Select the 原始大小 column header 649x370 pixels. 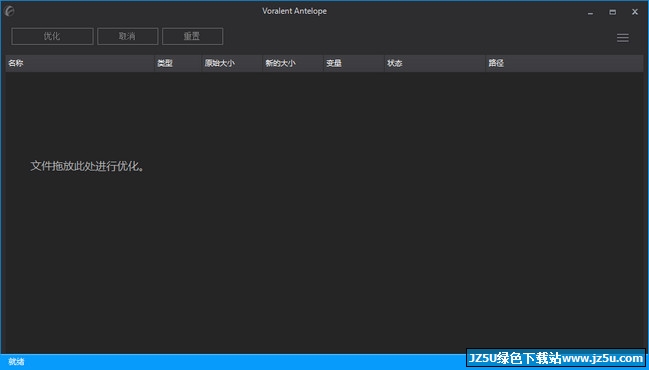(232, 63)
